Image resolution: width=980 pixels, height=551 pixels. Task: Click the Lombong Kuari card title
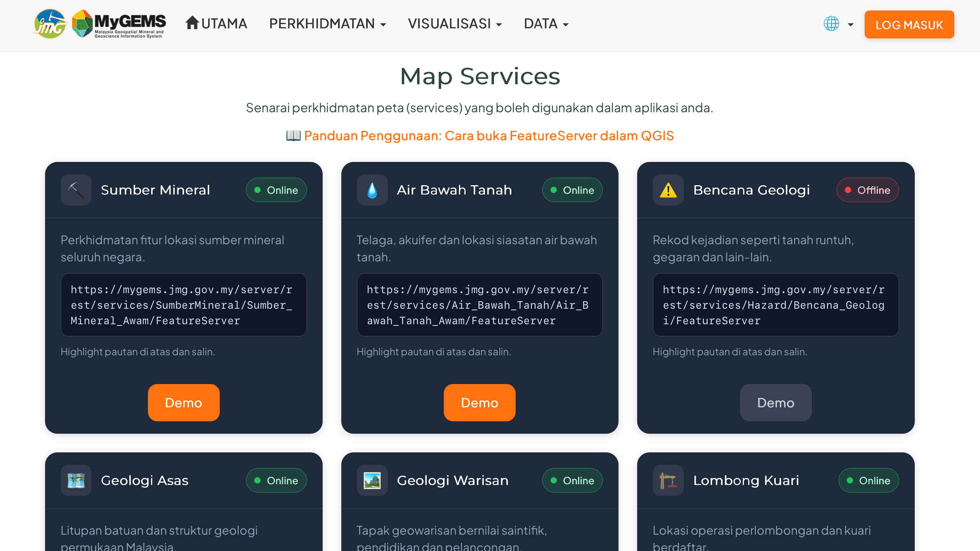point(746,480)
